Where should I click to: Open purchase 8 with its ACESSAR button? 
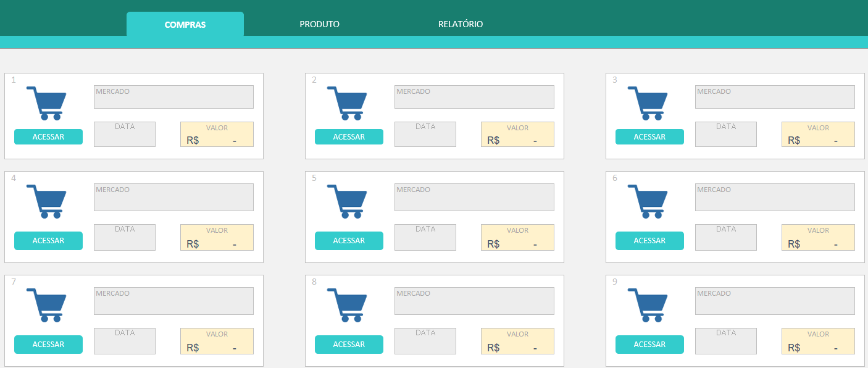click(x=349, y=345)
